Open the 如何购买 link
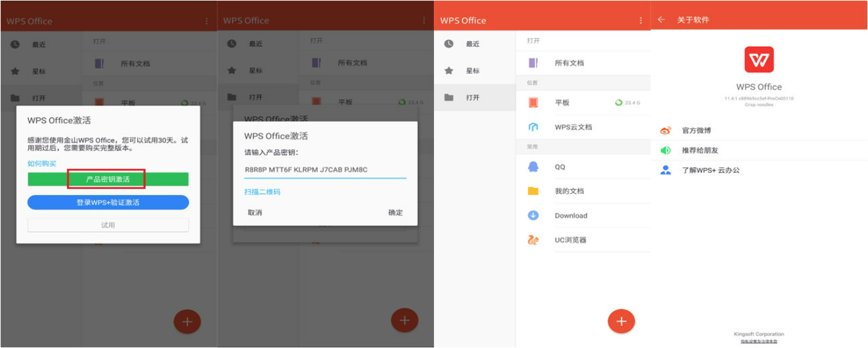 (x=41, y=163)
